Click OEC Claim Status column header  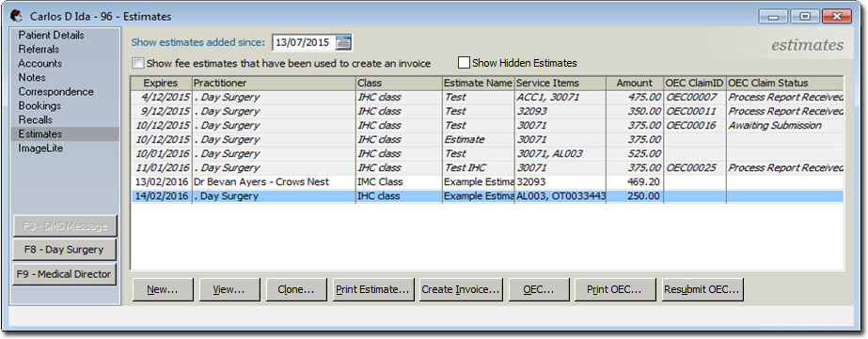tap(784, 83)
